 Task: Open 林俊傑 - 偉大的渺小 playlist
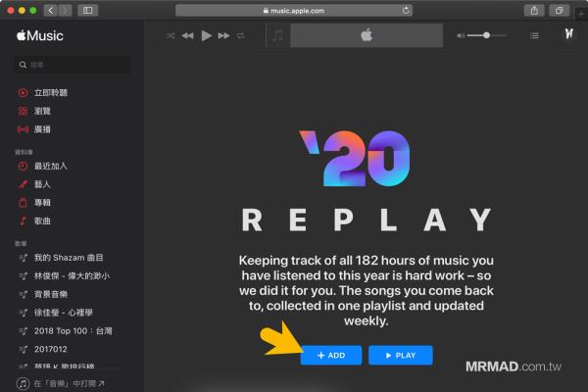[x=64, y=276]
